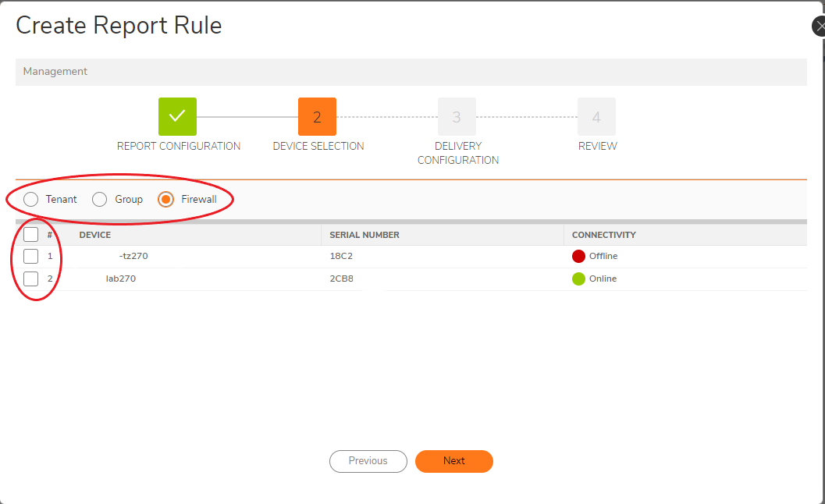Click the Management section header
825x504 pixels.
(x=55, y=71)
